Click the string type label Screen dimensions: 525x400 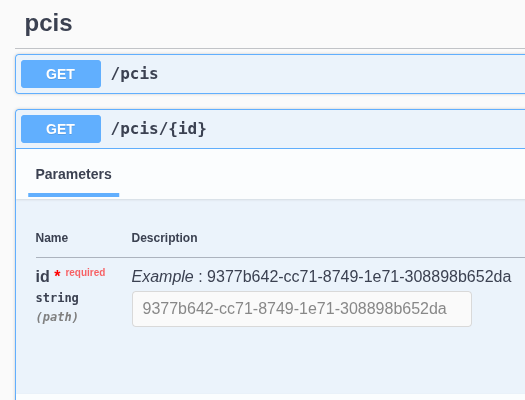(x=57, y=298)
